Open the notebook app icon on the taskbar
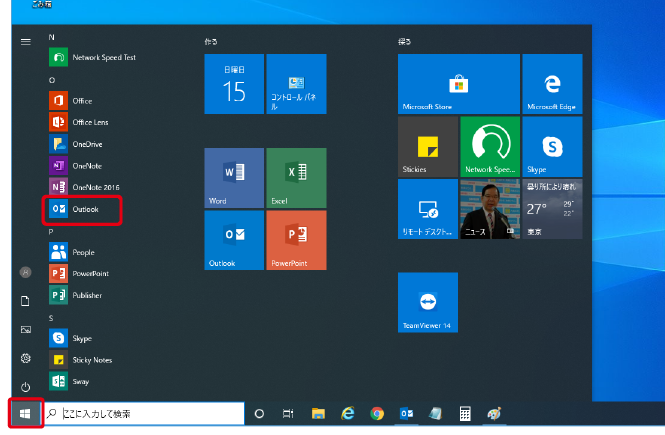Image resolution: width=665 pixels, height=435 pixels. 436,414
